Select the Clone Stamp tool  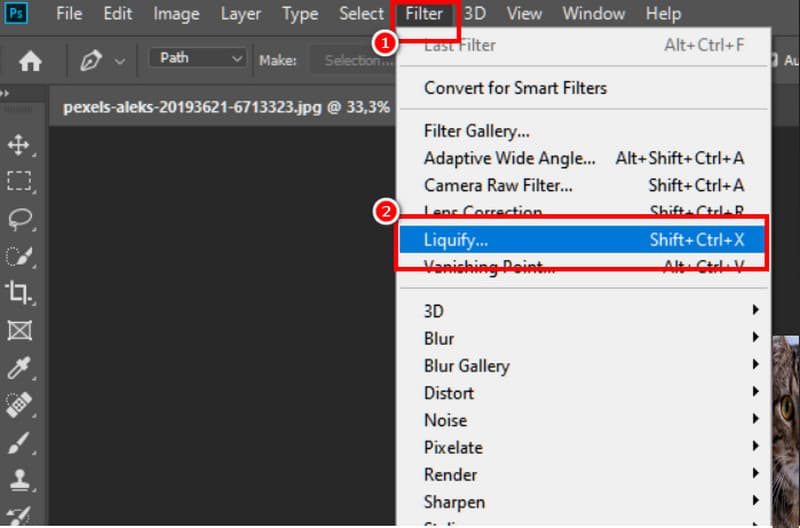coord(20,480)
